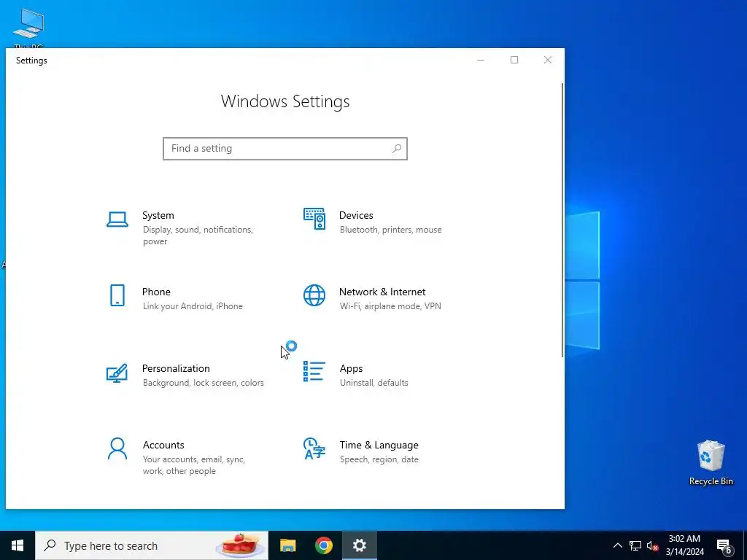747x560 pixels.
Task: Go to Network & Internet title
Action: click(382, 292)
